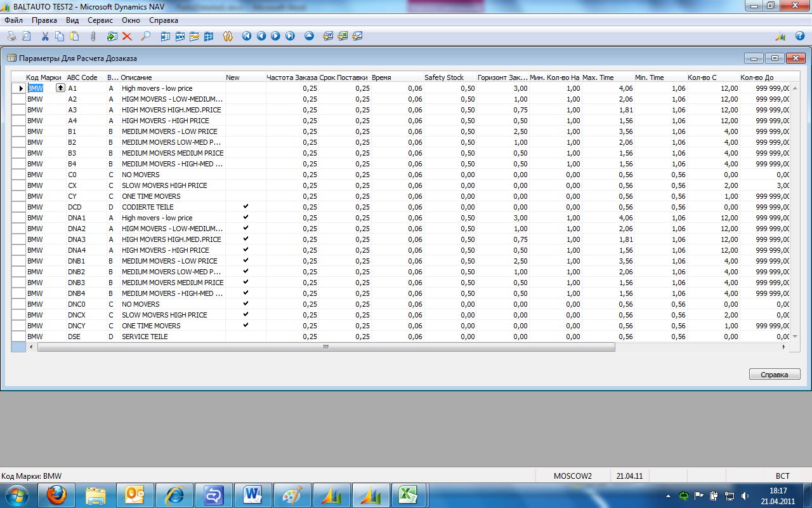
Task: Toggle New checkmark in DNC0 row
Action: pyautogui.click(x=246, y=304)
